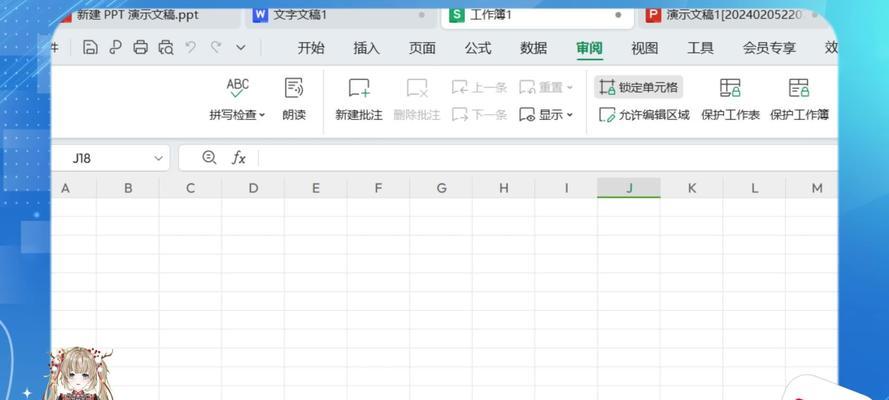Screen dimensions: 889x400
Task: Select column A header
Action: 73,188
